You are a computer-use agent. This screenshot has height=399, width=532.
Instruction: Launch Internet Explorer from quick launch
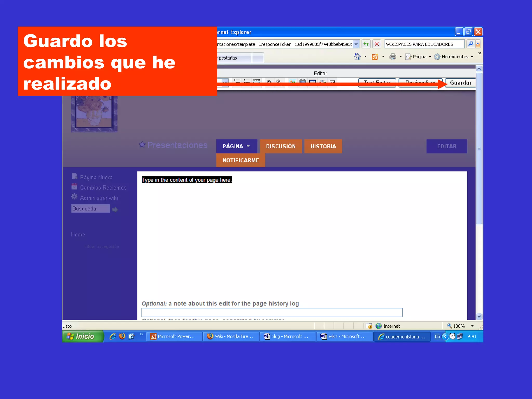click(x=112, y=336)
